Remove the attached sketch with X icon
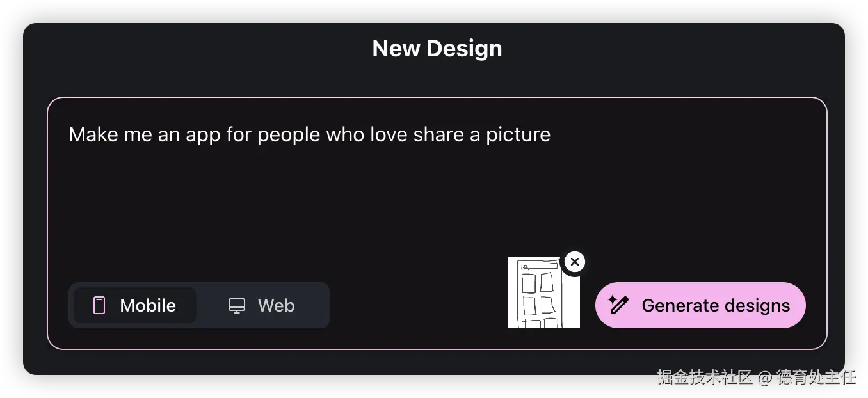The height and width of the screenshot is (398, 868). pos(575,262)
